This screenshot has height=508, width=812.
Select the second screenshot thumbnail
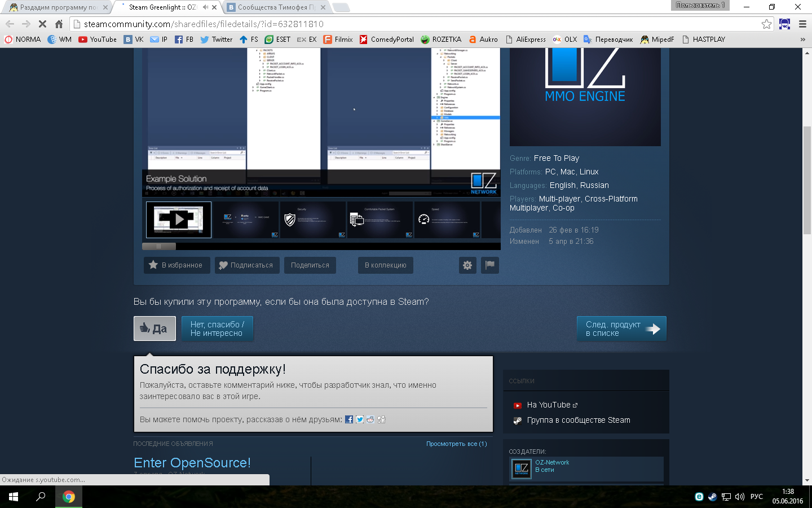(x=245, y=220)
